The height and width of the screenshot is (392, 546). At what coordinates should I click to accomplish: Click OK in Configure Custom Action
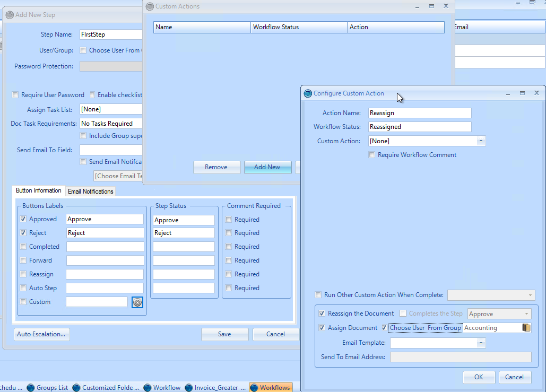pos(479,377)
